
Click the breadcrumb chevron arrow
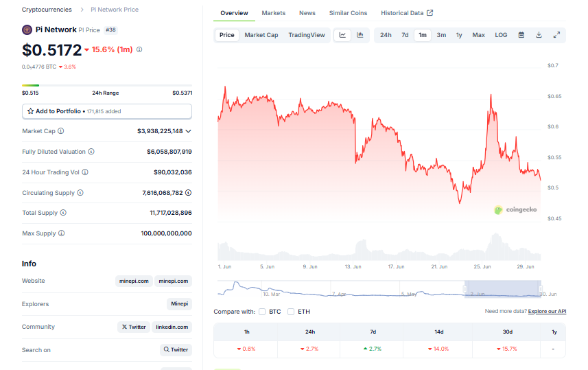pyautogui.click(x=82, y=10)
